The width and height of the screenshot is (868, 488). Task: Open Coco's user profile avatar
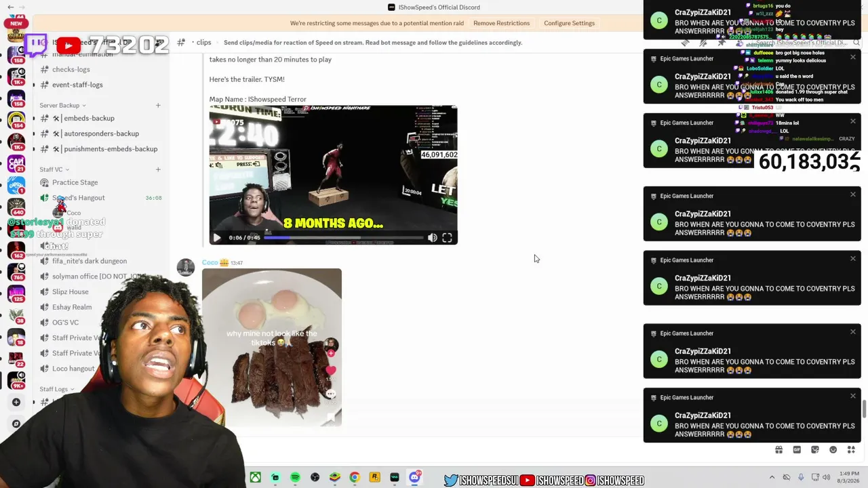coord(186,267)
